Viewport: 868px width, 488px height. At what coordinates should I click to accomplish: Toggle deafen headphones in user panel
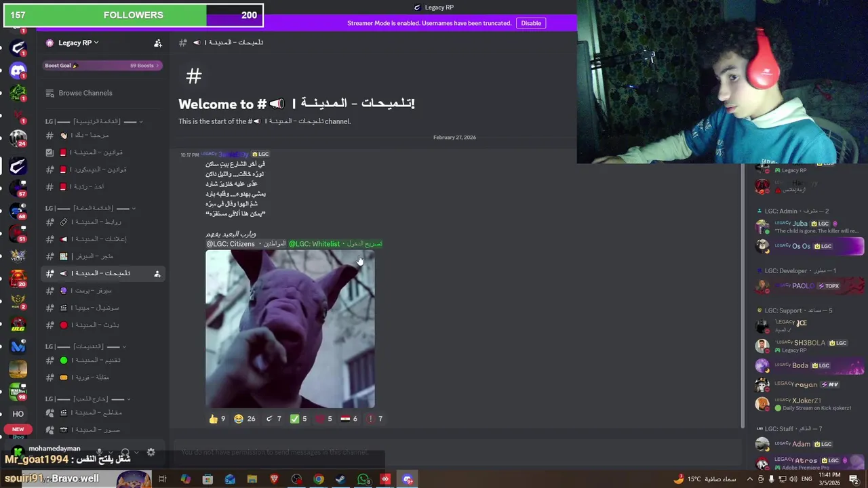click(125, 452)
